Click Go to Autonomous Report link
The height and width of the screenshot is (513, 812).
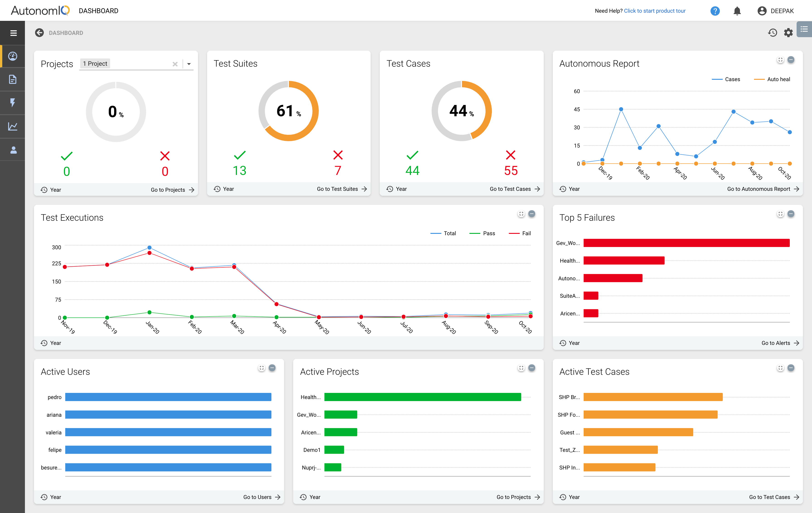coord(763,189)
